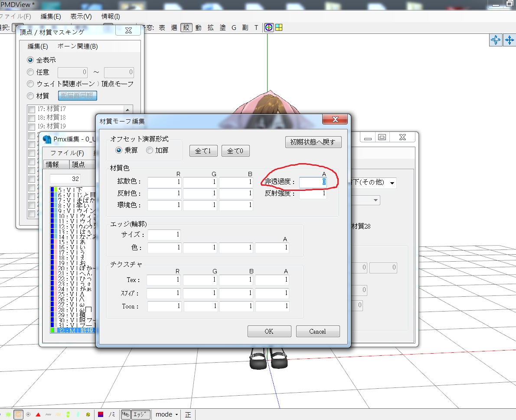
Task: Select the ウェイト関連ボーン radio button
Action: click(30, 84)
